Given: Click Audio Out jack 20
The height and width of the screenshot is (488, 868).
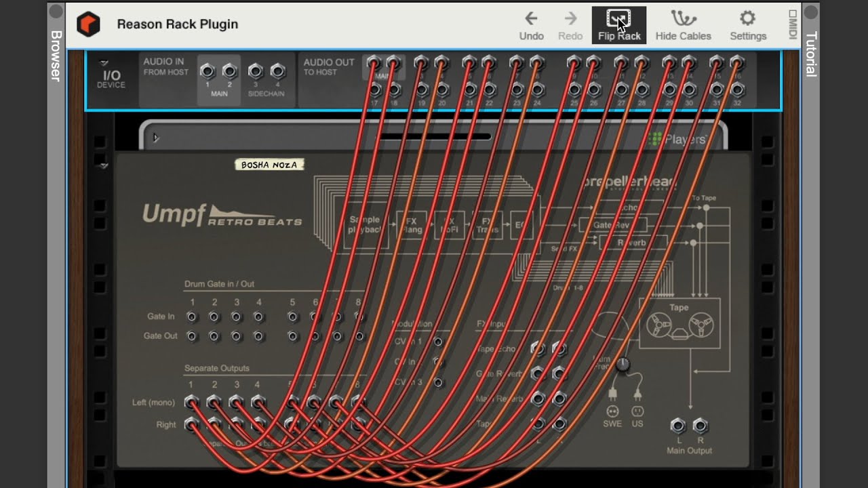Looking at the screenshot, I should coord(441,90).
